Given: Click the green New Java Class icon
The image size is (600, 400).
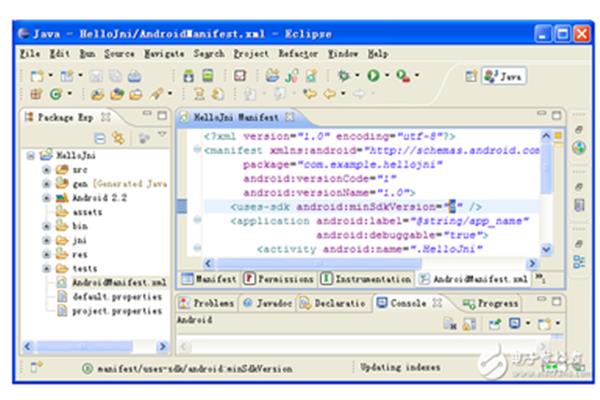Looking at the screenshot, I should [x=56, y=94].
